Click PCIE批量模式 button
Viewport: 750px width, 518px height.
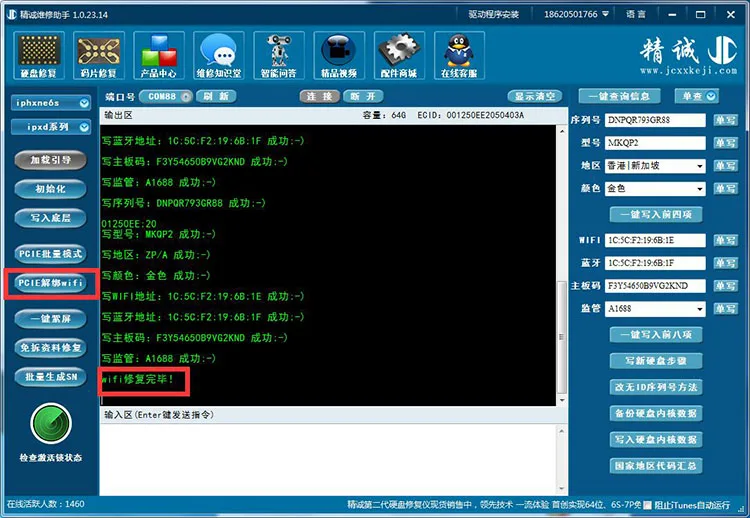[51, 254]
